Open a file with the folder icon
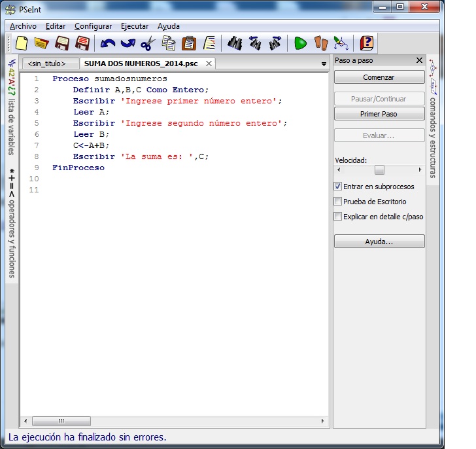Image resolution: width=476 pixels, height=449 pixels. tap(41, 44)
